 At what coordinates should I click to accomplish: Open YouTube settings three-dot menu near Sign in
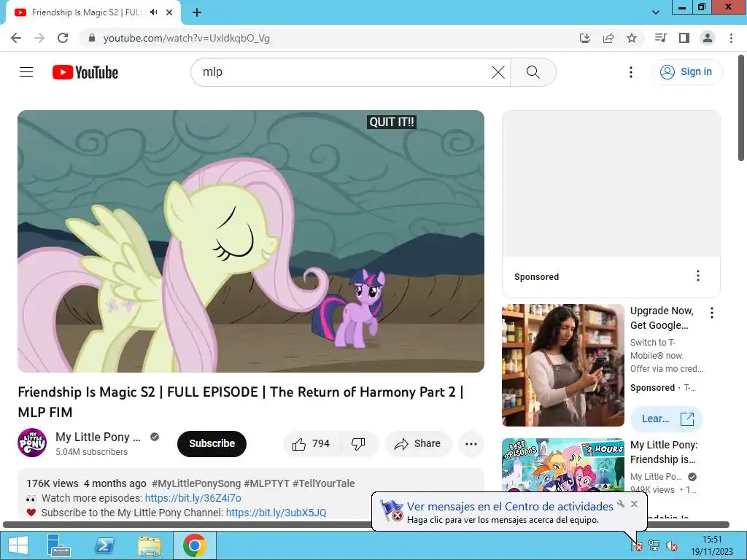click(631, 72)
